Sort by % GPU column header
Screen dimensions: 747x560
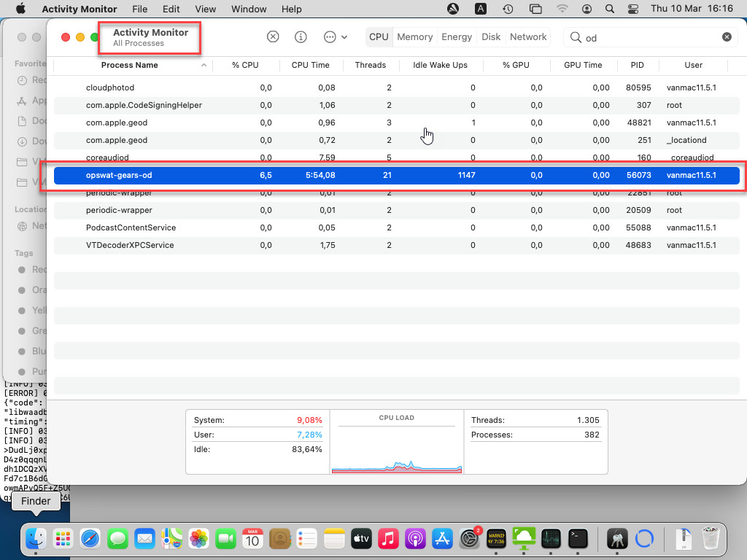tap(516, 65)
